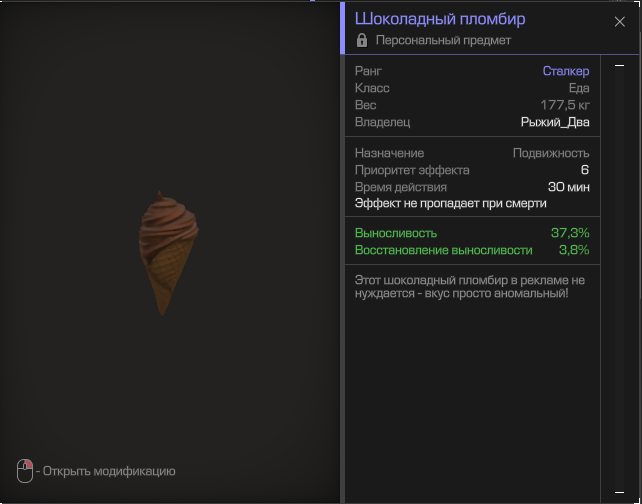Close the Шоколадный пломбир item panel
This screenshot has height=504, width=642.
619,21
